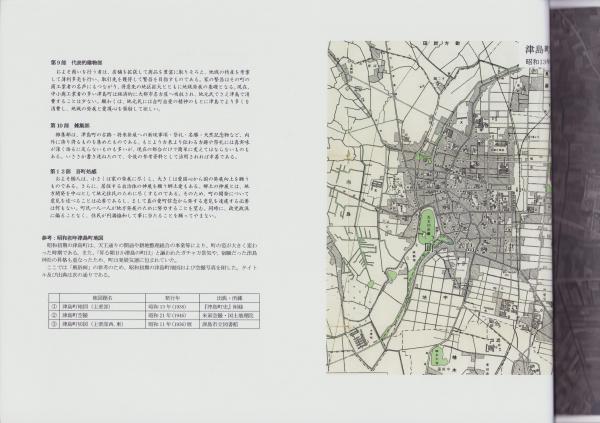Click the '昭和13年(1938)' table cell
The height and width of the screenshot is (423, 600).
pos(172,307)
